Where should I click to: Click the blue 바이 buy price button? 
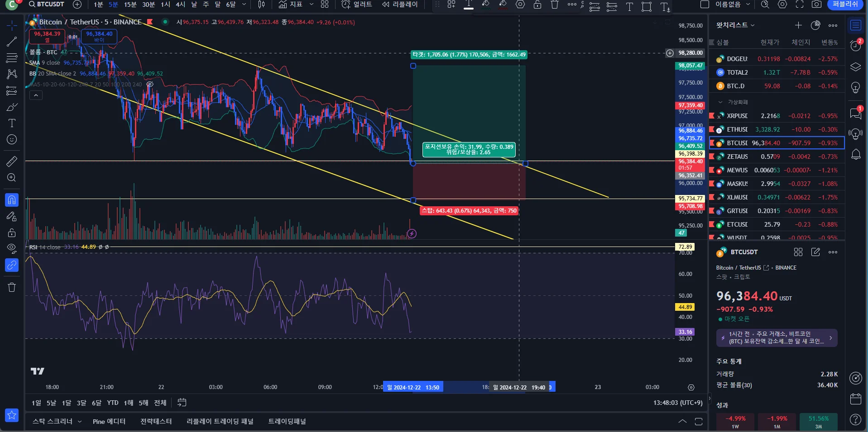pos(99,37)
